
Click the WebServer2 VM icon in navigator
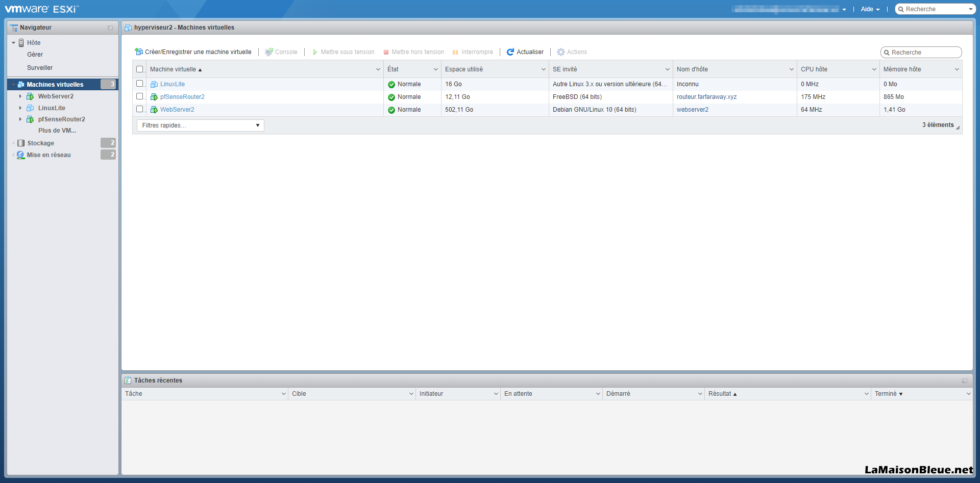[30, 96]
